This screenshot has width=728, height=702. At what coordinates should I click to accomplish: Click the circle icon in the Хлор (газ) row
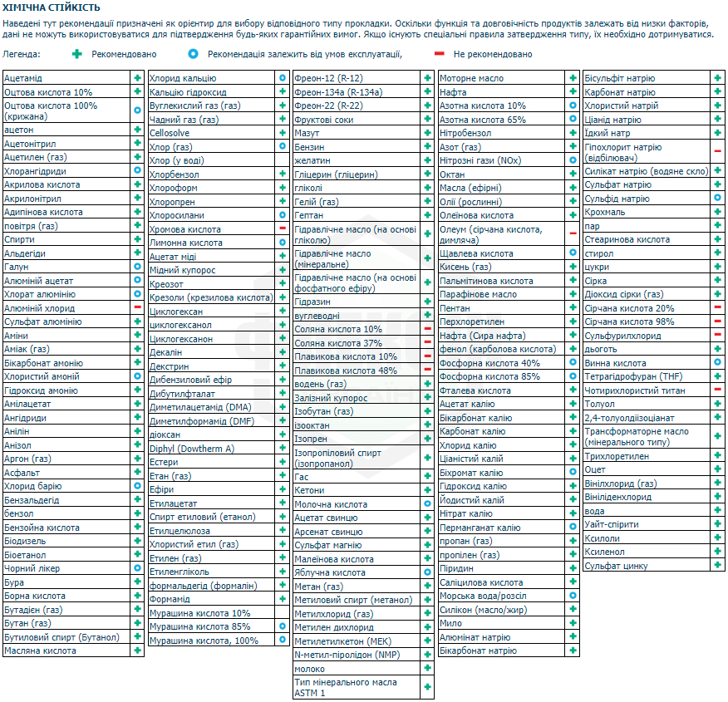(283, 146)
